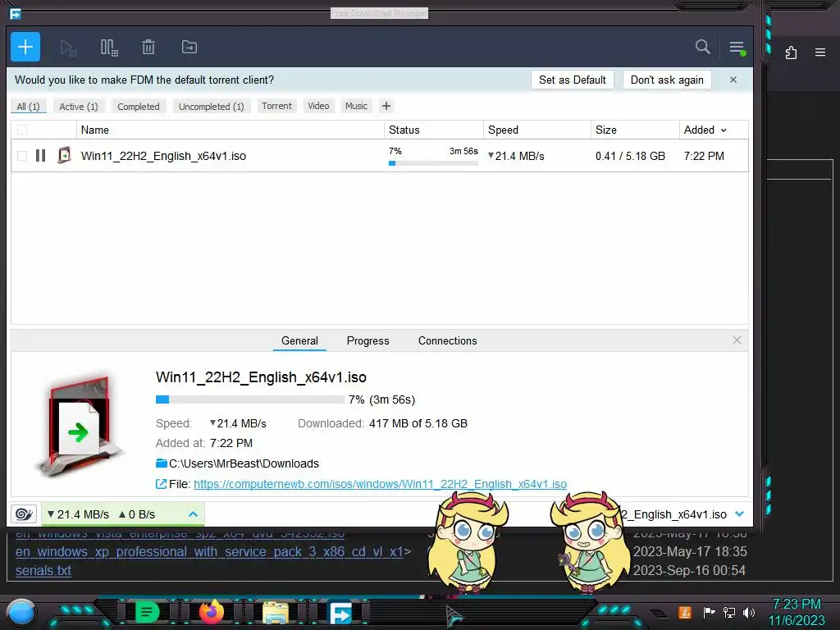
Task: Open the search magnifier in FDM
Action: tap(703, 47)
